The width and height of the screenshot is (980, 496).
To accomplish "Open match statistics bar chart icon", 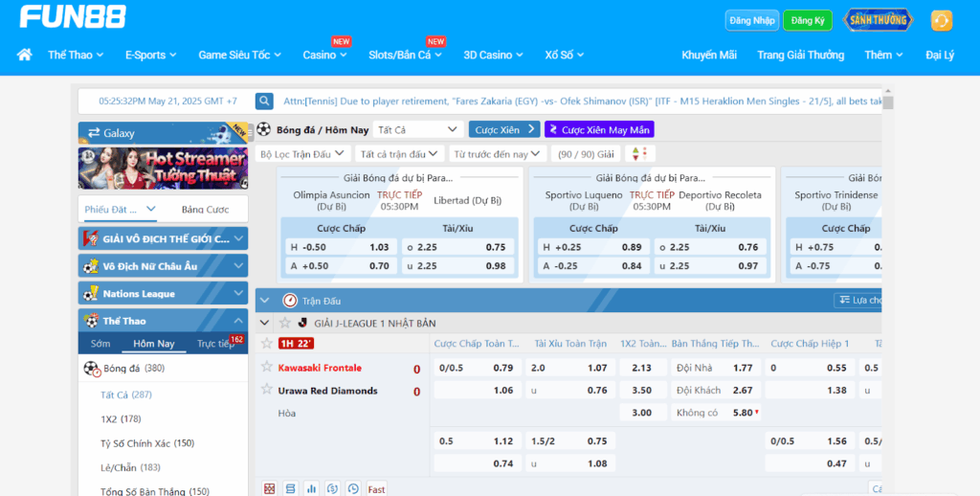I will 311,489.
